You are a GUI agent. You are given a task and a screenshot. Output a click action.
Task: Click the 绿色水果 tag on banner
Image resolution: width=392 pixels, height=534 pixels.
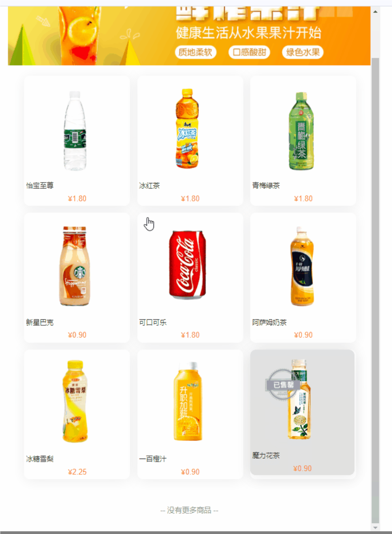[303, 52]
